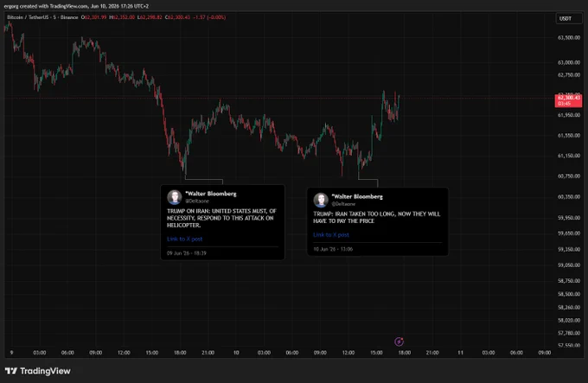588x383 pixels.
Task: Click the 'IRAN TAKEN TOO LONG' tweet text
Action: click(376, 217)
